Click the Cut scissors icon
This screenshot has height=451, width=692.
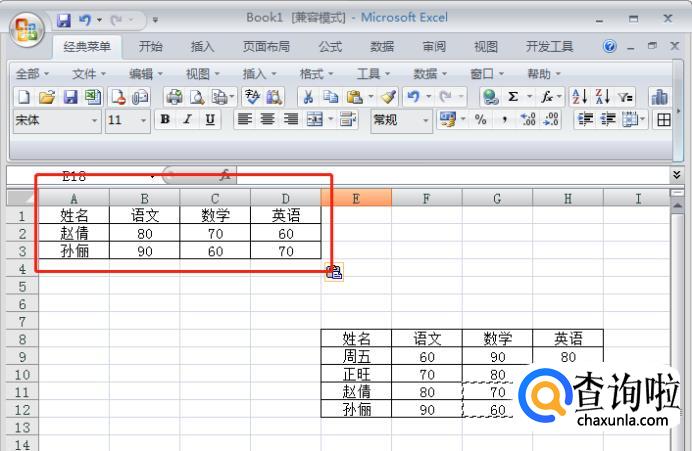[x=308, y=97]
